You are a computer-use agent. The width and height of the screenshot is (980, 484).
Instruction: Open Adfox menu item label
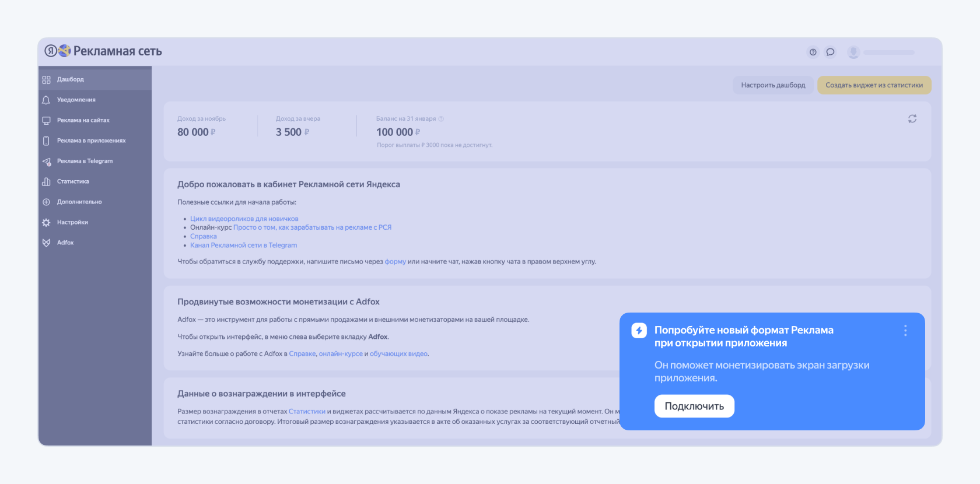[65, 243]
